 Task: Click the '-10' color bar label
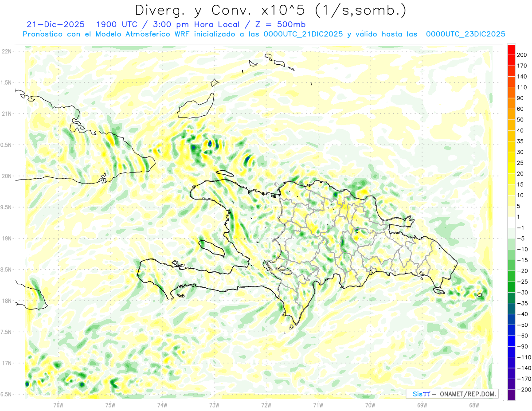coord(522,249)
